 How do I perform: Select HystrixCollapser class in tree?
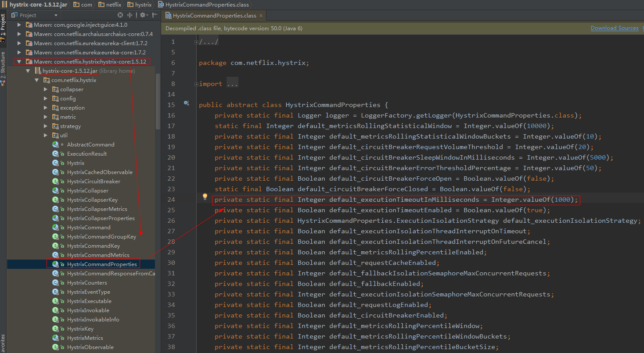click(88, 191)
